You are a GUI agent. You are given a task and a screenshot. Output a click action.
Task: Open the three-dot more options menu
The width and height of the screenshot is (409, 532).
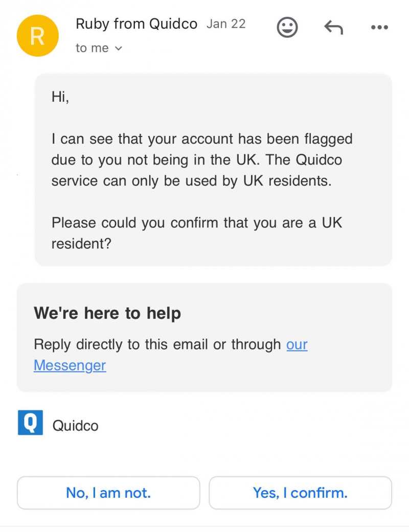[379, 28]
